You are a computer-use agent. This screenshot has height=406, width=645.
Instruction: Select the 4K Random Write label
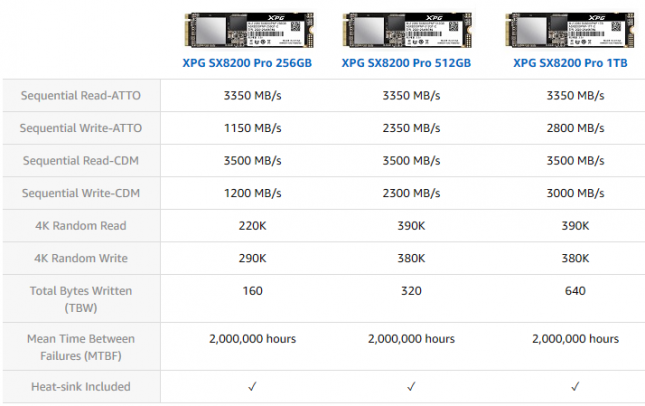pyautogui.click(x=81, y=258)
